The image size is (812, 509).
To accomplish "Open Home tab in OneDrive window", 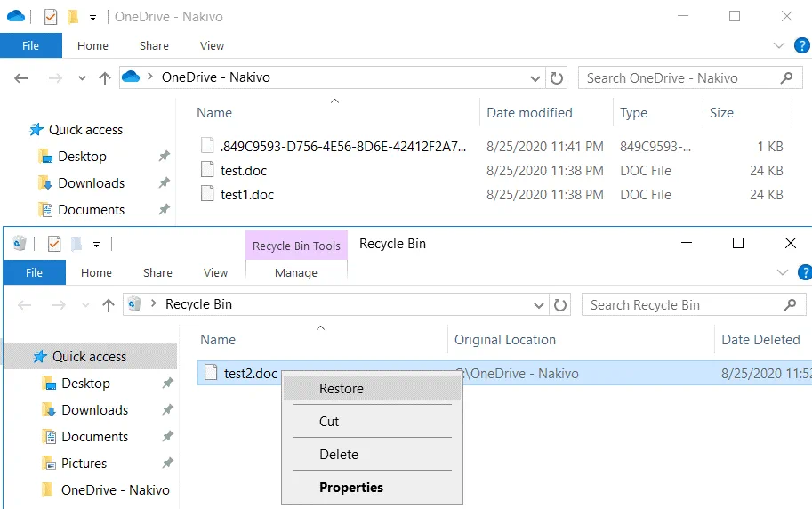I will coord(92,45).
